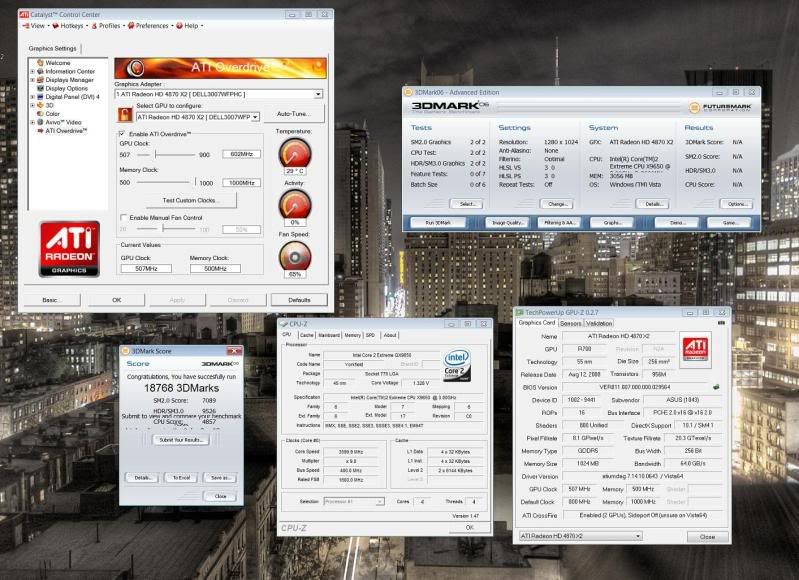Click the ATI Radeon logo in GPU-Z
Viewport: 799px width, 580px height.
tap(695, 349)
